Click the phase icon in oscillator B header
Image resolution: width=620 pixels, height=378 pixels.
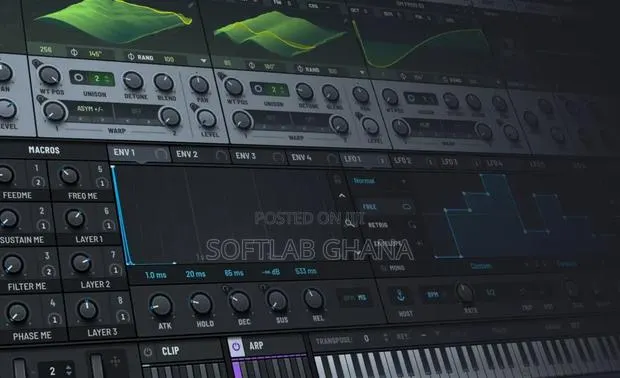point(251,65)
